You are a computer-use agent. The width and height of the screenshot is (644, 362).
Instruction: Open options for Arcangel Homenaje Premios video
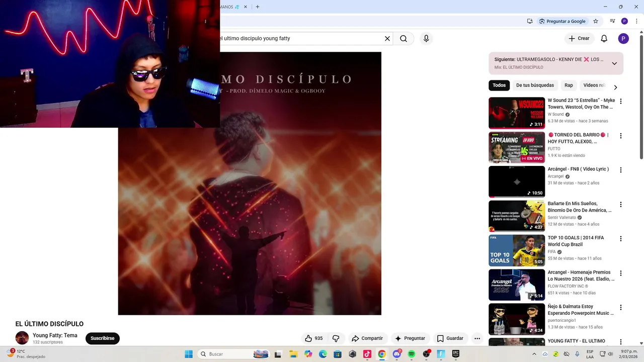click(620, 274)
